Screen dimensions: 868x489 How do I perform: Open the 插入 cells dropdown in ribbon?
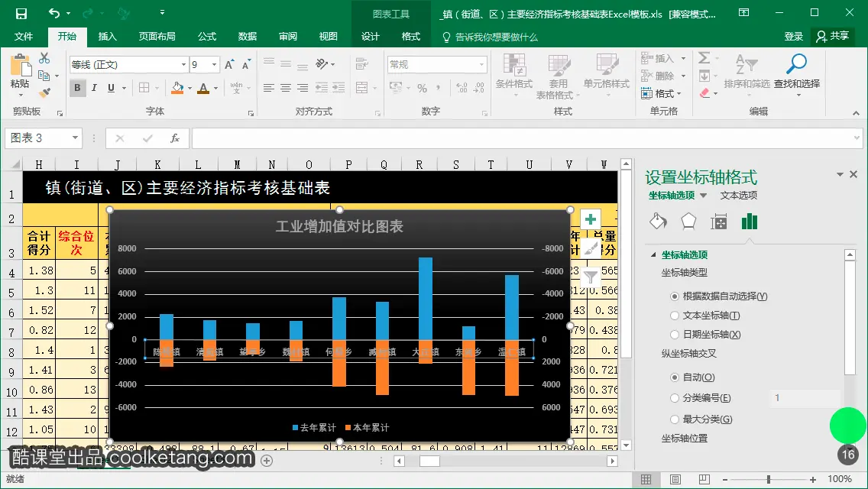(x=683, y=59)
